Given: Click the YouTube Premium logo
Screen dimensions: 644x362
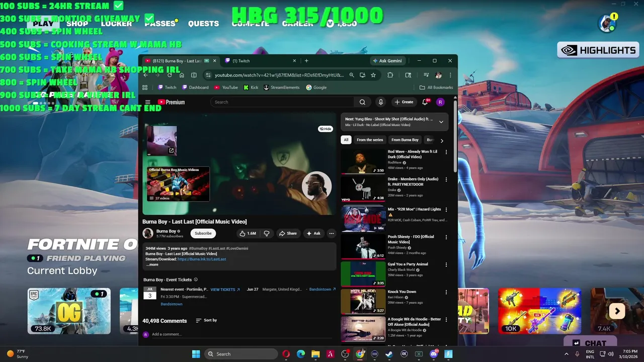Looking at the screenshot, I should (x=171, y=102).
